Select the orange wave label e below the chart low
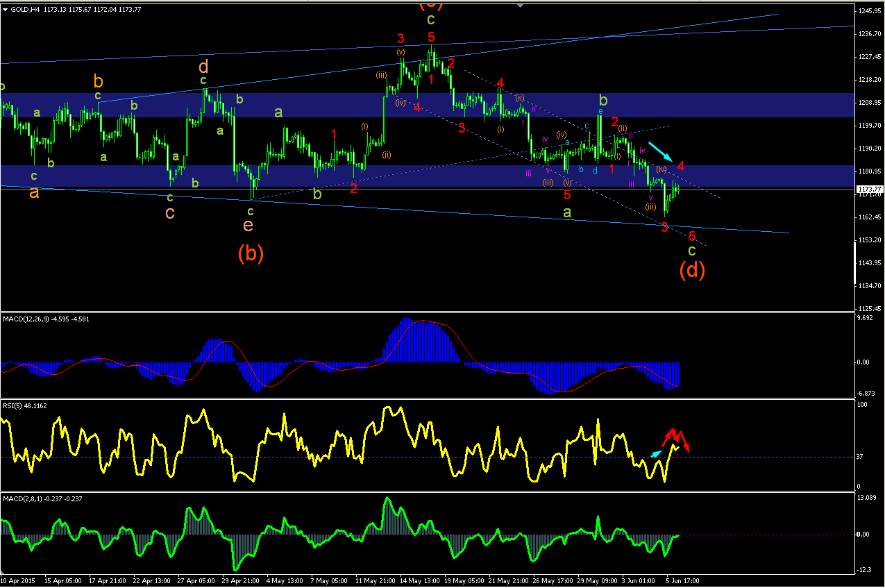 click(248, 225)
